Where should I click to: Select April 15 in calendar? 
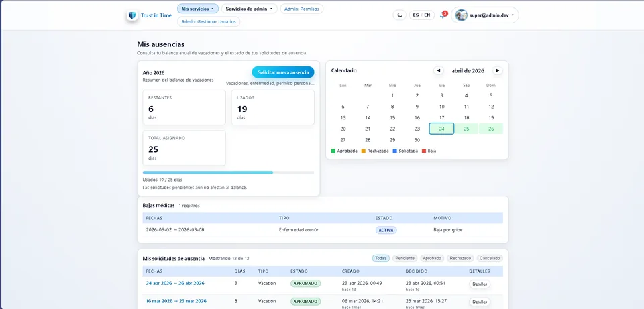click(392, 118)
